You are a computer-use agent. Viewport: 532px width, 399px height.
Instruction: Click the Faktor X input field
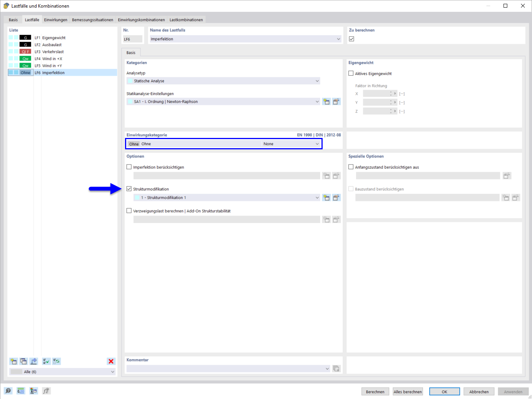click(x=376, y=93)
